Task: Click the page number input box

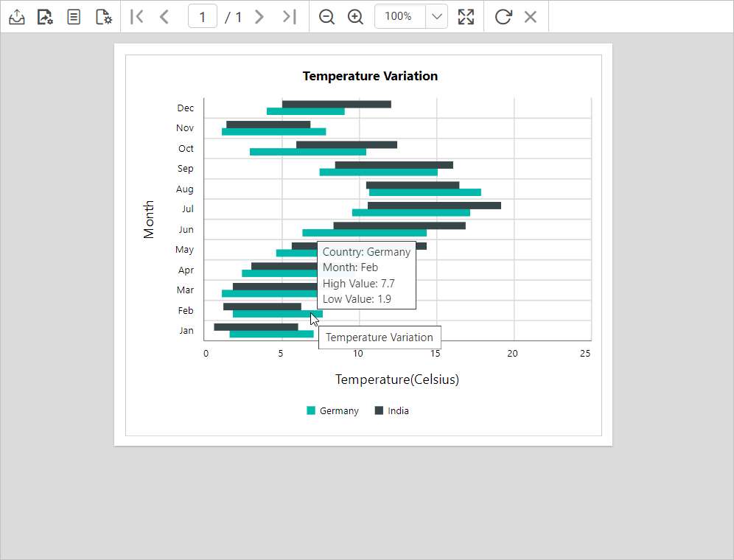Action: click(202, 16)
